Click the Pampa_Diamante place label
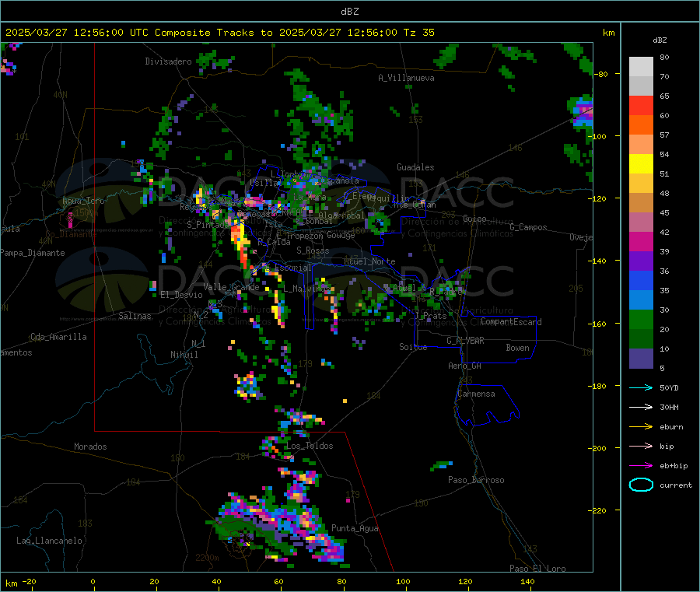This screenshot has width=700, height=592. [x=32, y=253]
